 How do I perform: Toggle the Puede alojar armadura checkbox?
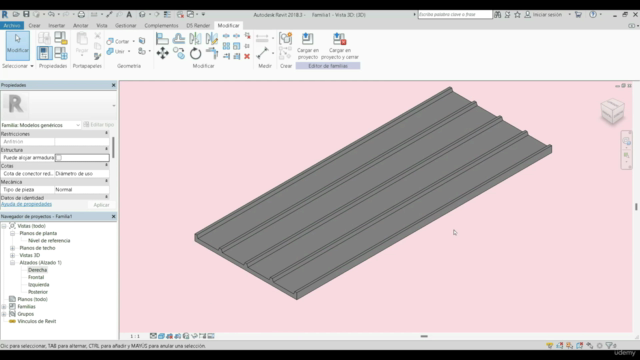[58, 158]
